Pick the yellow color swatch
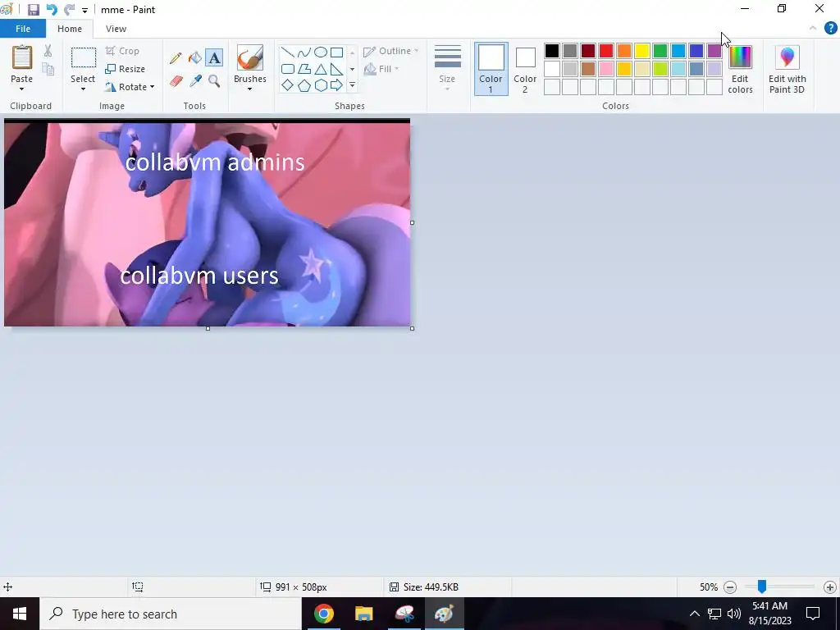Screen dimensions: 840x630 pyautogui.click(x=641, y=51)
